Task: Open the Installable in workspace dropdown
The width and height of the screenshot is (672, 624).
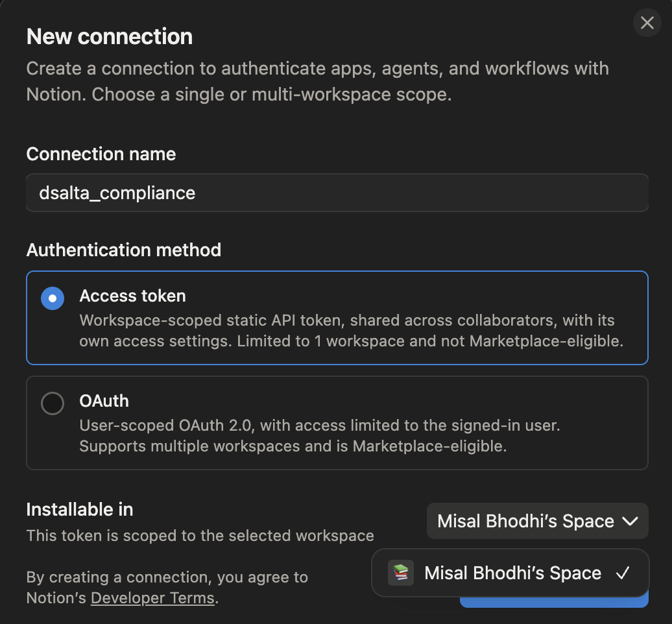Action: (x=538, y=521)
